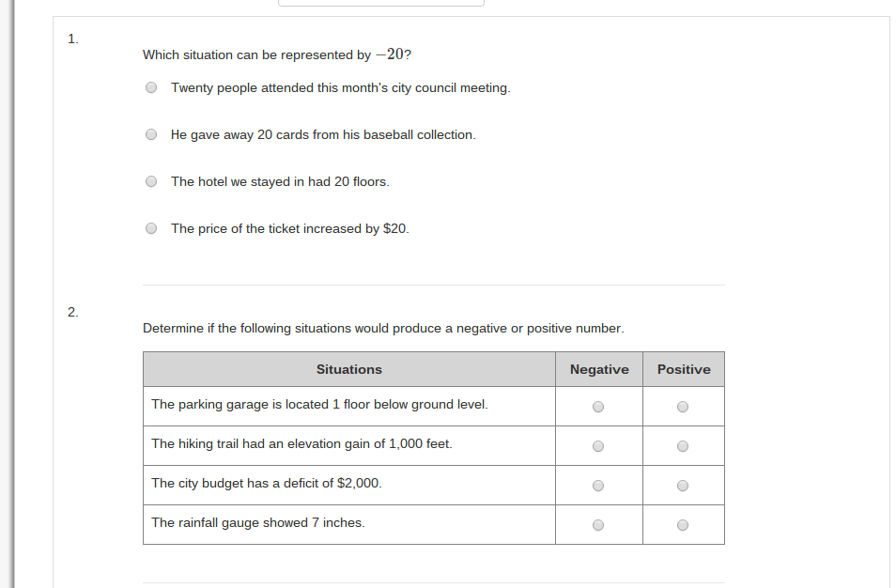Click the Positive column header
The height and width of the screenshot is (588, 896).
click(x=684, y=369)
